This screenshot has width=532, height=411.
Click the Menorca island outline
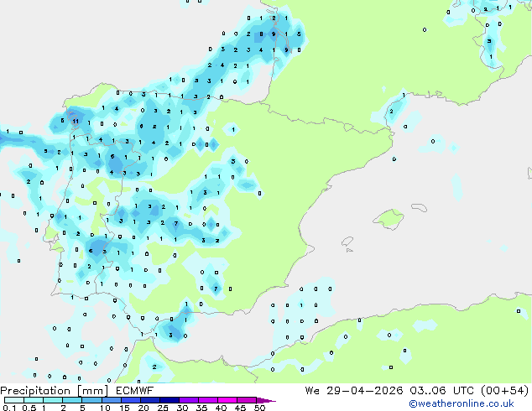pyautogui.click(x=419, y=207)
